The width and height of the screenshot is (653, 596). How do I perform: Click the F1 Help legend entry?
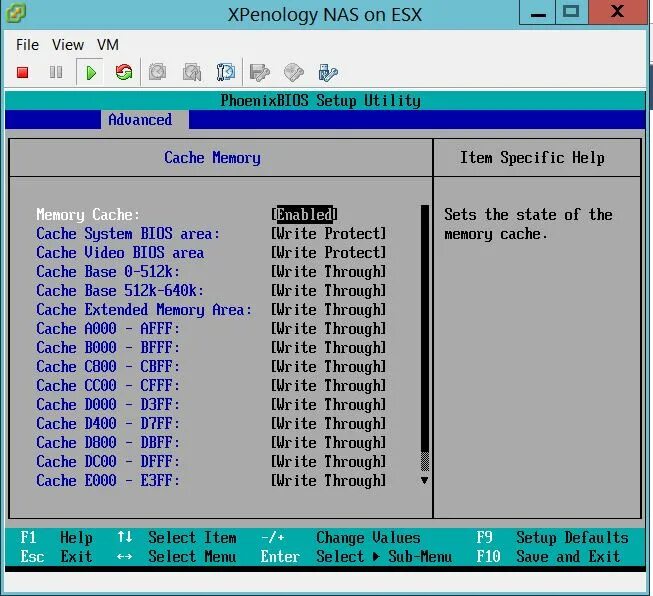pyautogui.click(x=56, y=538)
